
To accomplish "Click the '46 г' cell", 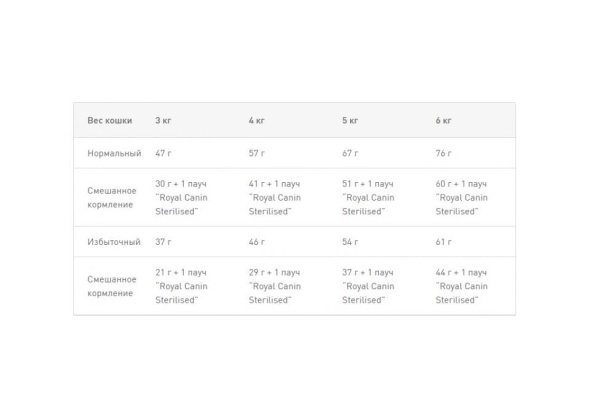I will 256,242.
